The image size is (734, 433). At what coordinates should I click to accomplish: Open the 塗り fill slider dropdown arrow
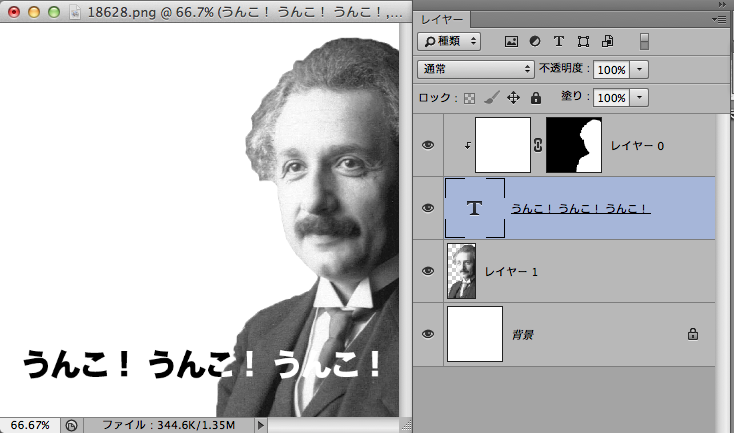pos(639,97)
